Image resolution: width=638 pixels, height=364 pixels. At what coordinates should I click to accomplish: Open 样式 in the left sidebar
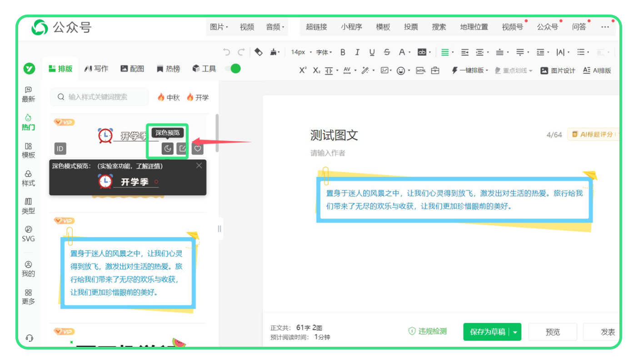point(28,179)
